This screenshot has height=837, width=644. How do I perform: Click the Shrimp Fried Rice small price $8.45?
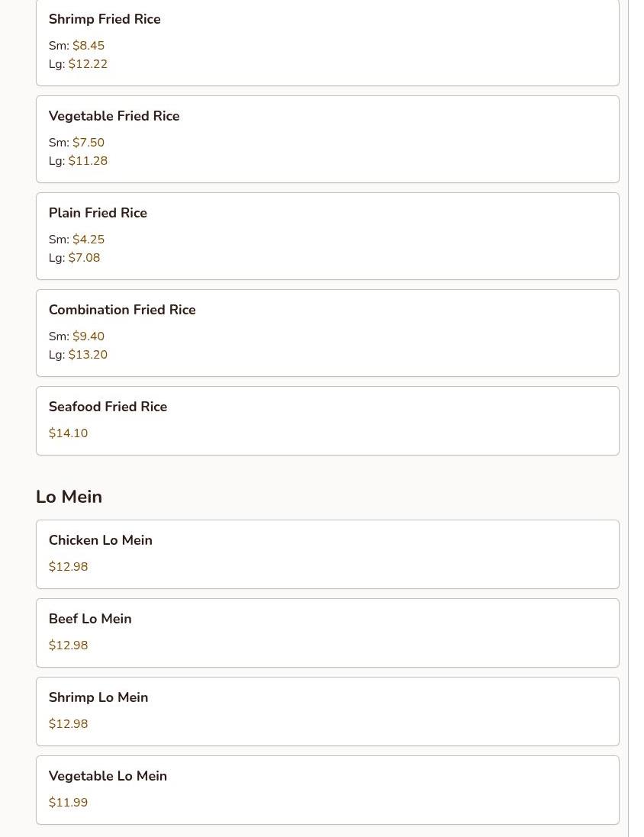89,45
